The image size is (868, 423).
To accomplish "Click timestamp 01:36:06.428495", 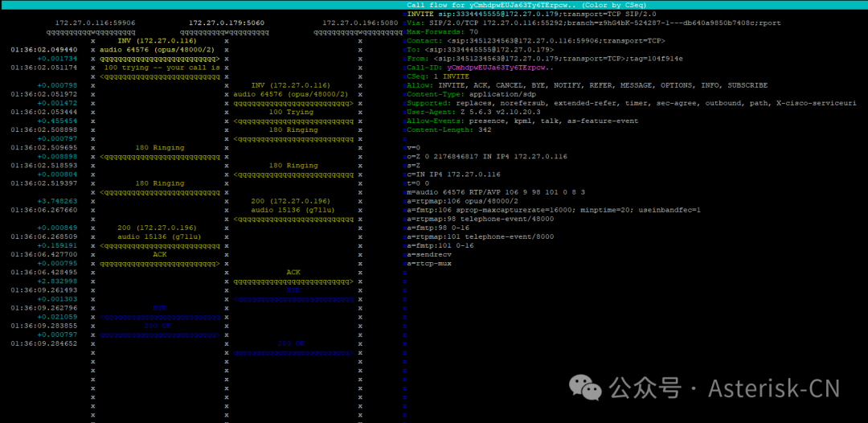I will 43,273.
